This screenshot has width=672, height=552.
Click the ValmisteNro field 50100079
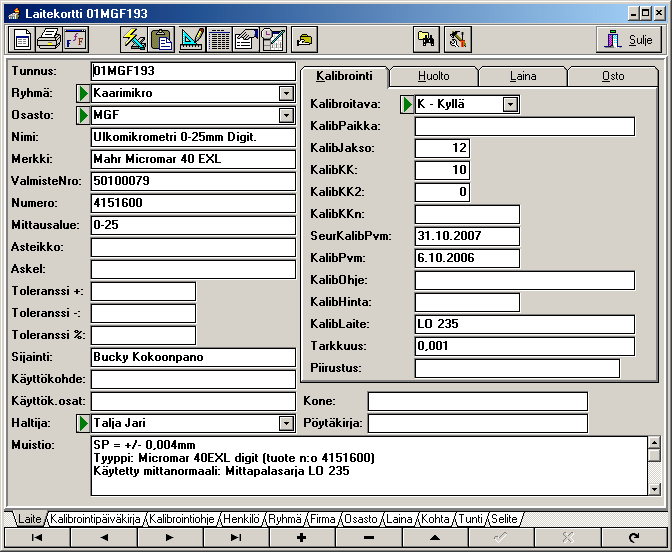(193, 181)
